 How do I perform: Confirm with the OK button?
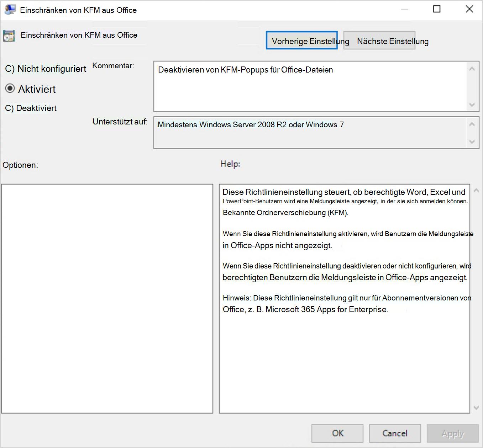click(337, 433)
